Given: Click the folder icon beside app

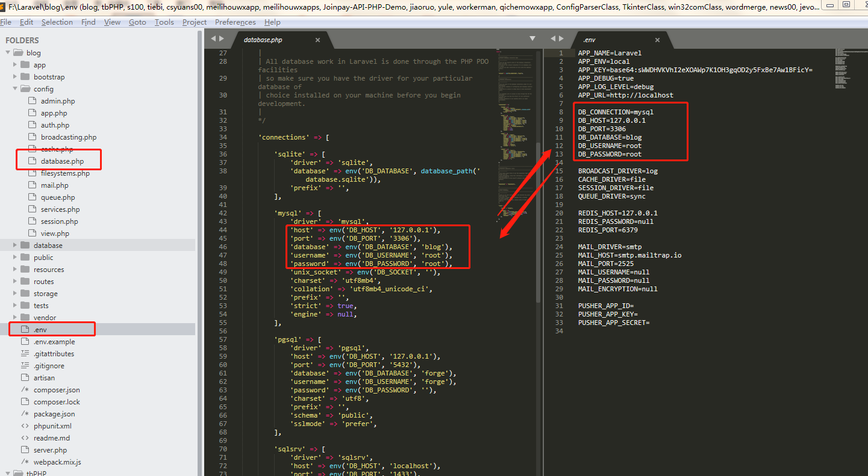Looking at the screenshot, I should 25,65.
